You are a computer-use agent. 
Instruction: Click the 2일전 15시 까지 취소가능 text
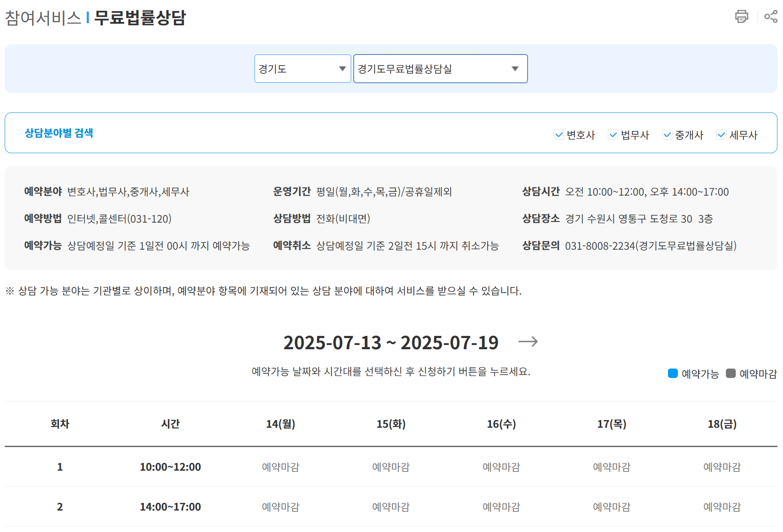pyautogui.click(x=443, y=246)
